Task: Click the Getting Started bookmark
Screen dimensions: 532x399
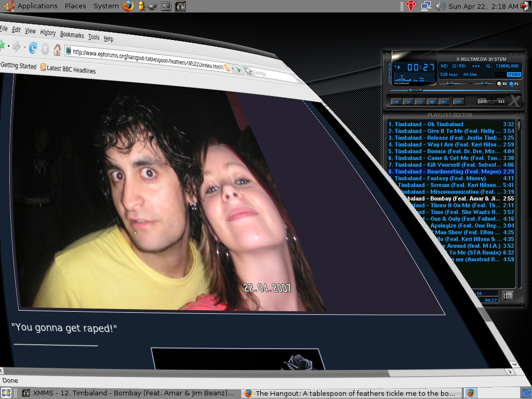Action: (18, 65)
